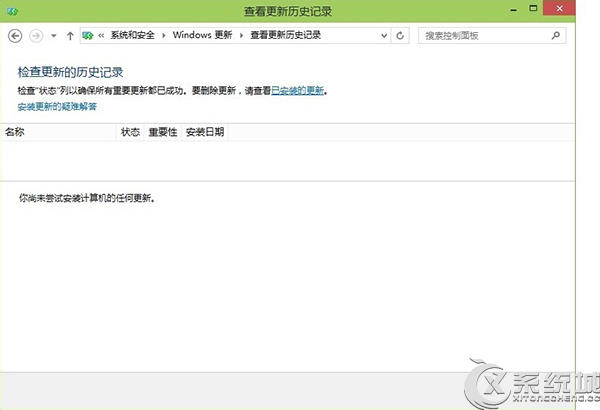Click the Windows Update address bar icon
Image resolution: width=600 pixels, height=410 pixels.
88,36
